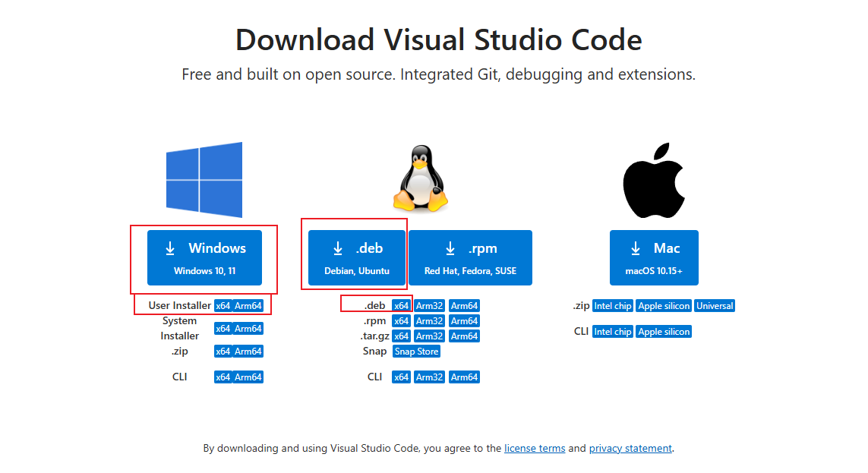868x473 pixels.
Task: Click the big Windows download button
Action: tap(204, 257)
